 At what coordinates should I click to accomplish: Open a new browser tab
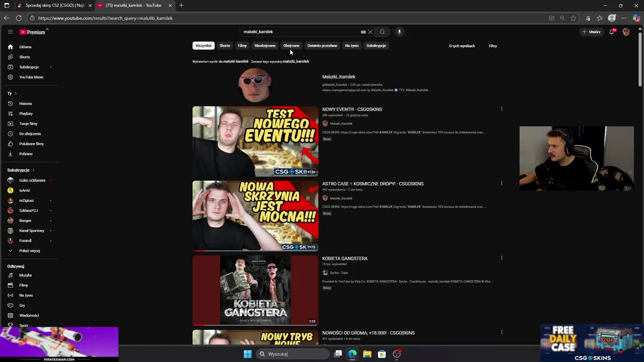181,6
